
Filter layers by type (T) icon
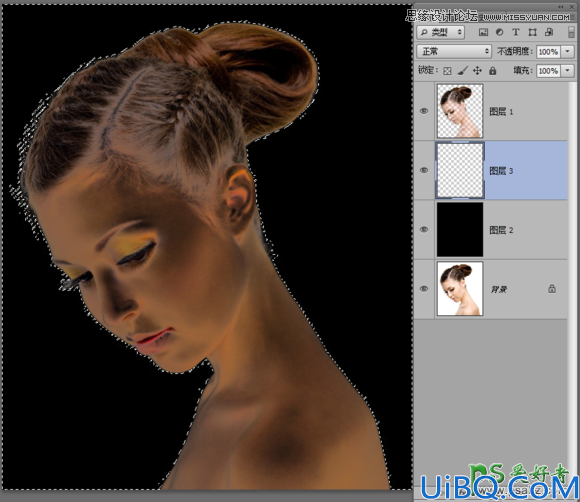point(516,32)
